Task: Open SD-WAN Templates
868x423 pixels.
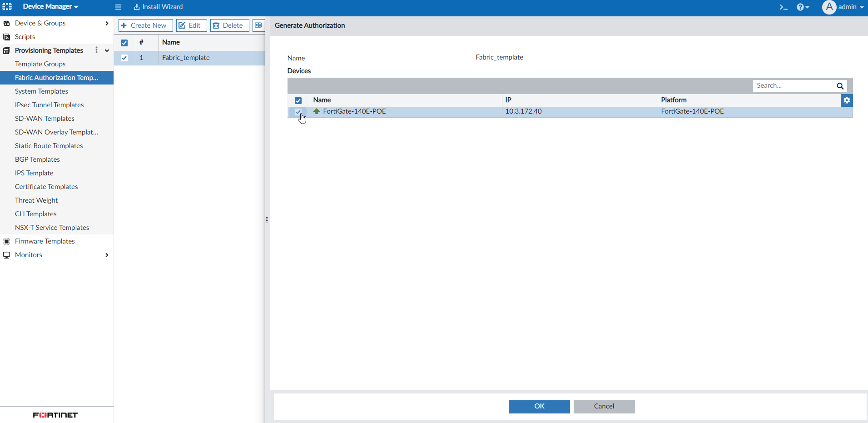Action: coord(45,119)
